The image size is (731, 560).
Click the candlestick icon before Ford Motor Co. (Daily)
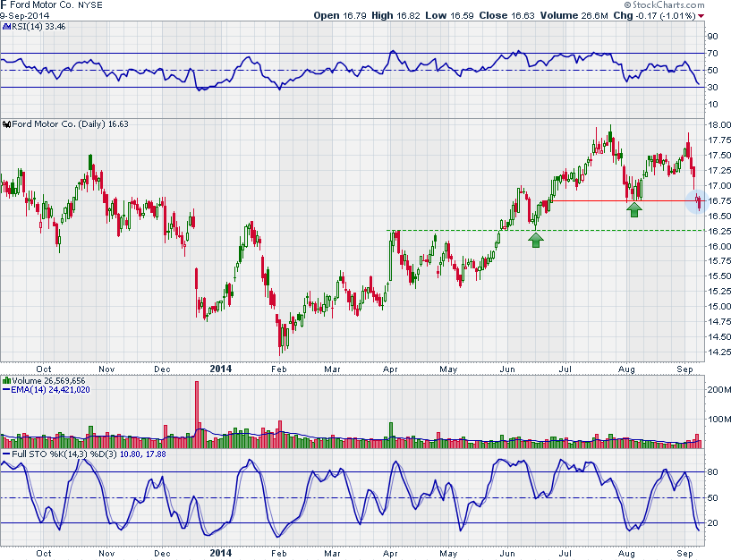6,124
